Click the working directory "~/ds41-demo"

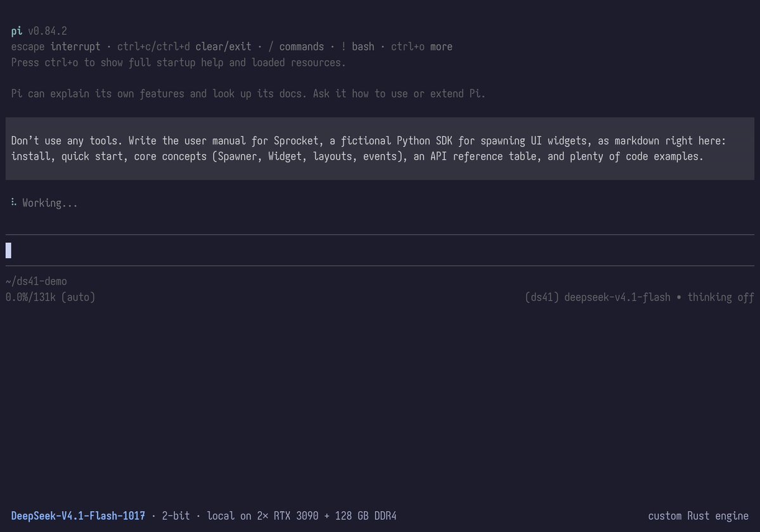click(36, 282)
